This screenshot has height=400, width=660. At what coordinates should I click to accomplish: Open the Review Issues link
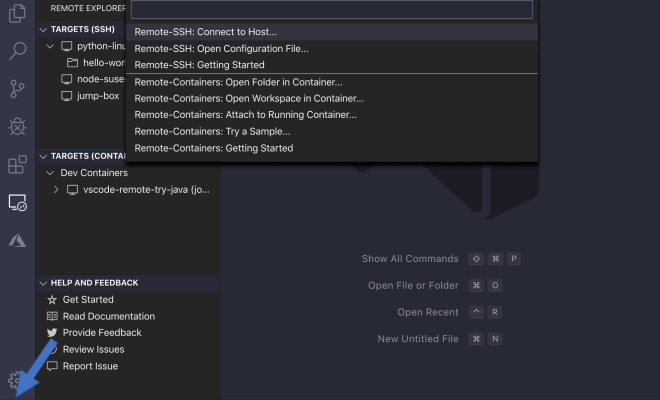(93, 349)
